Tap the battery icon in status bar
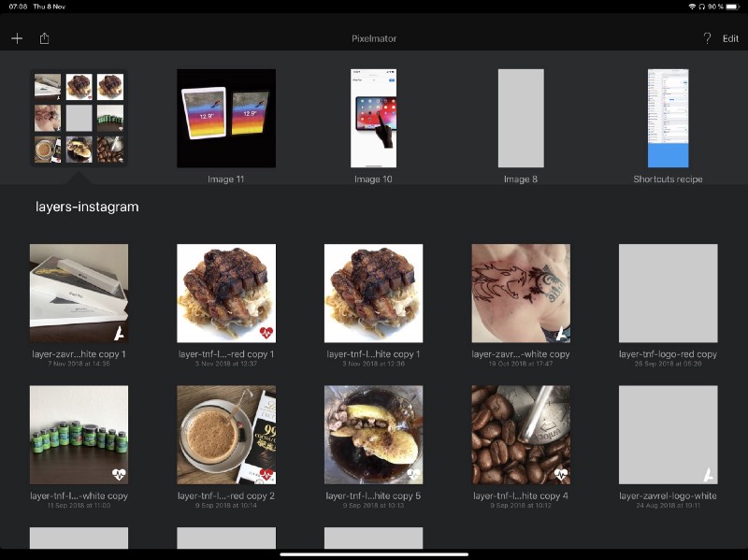This screenshot has width=748, height=560. [732, 7]
